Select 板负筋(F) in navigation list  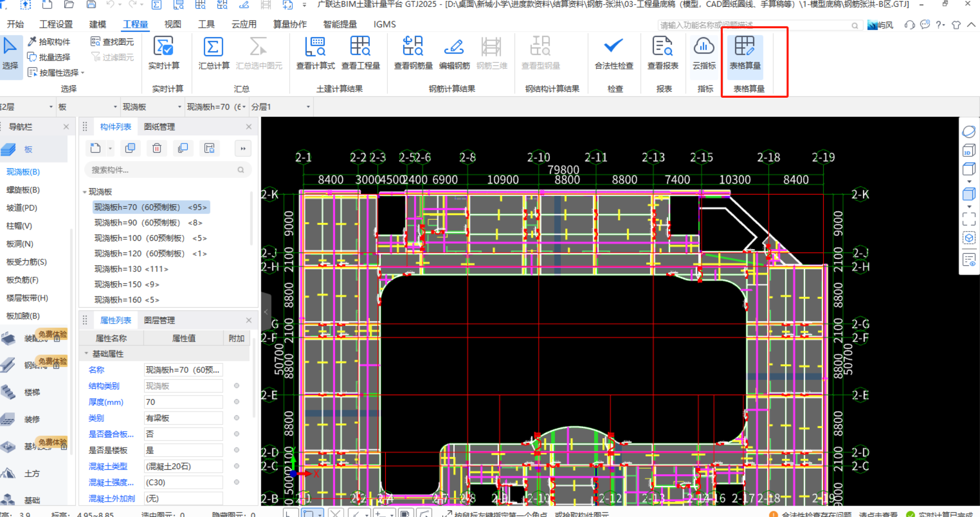22,280
